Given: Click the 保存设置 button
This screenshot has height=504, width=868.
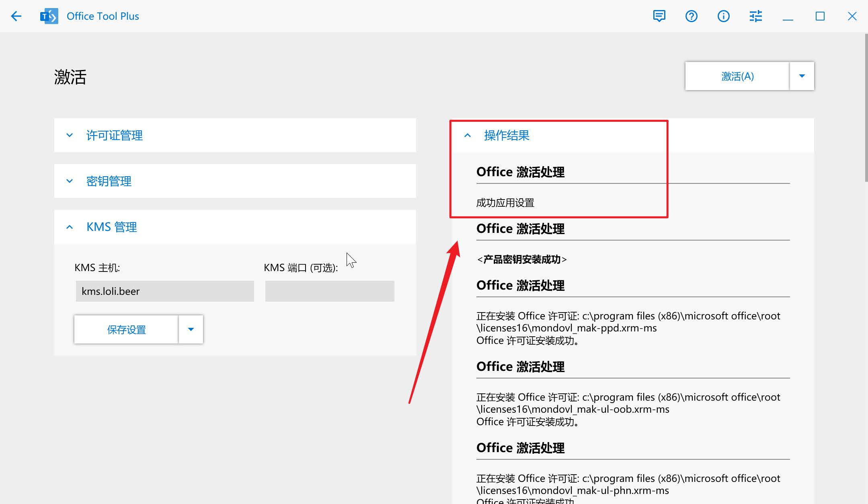Looking at the screenshot, I should (x=126, y=329).
